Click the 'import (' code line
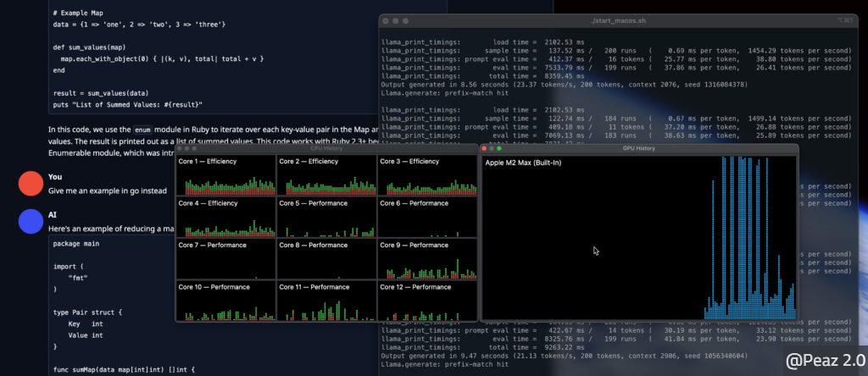The image size is (868, 376). point(68,267)
